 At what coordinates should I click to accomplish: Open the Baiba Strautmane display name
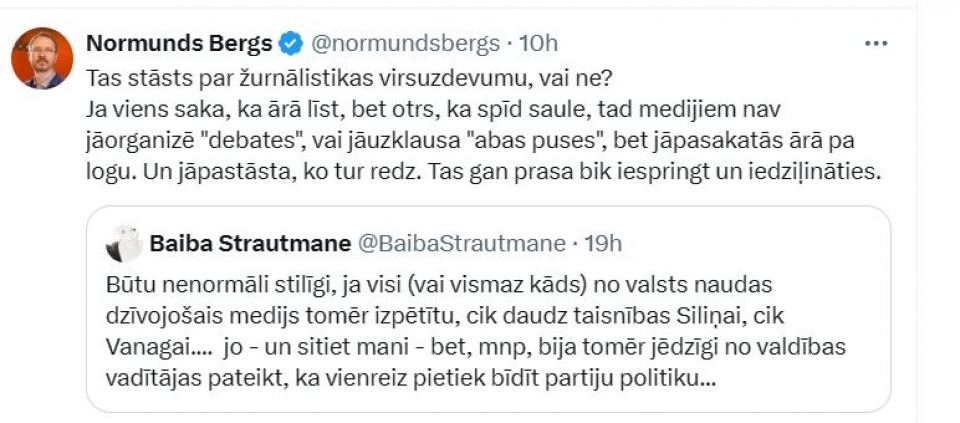point(250,244)
